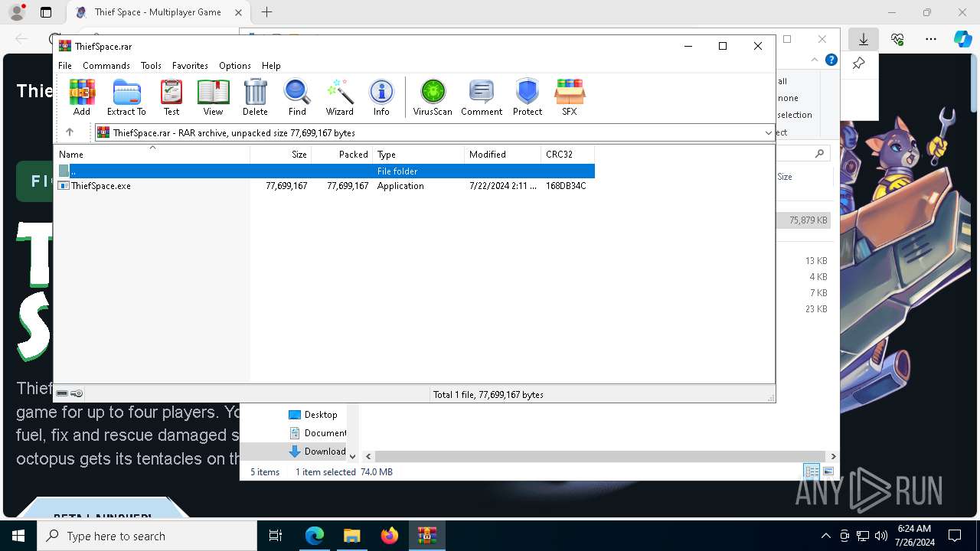Click the Windows search box
Screen dimensions: 980x551
coord(147,536)
